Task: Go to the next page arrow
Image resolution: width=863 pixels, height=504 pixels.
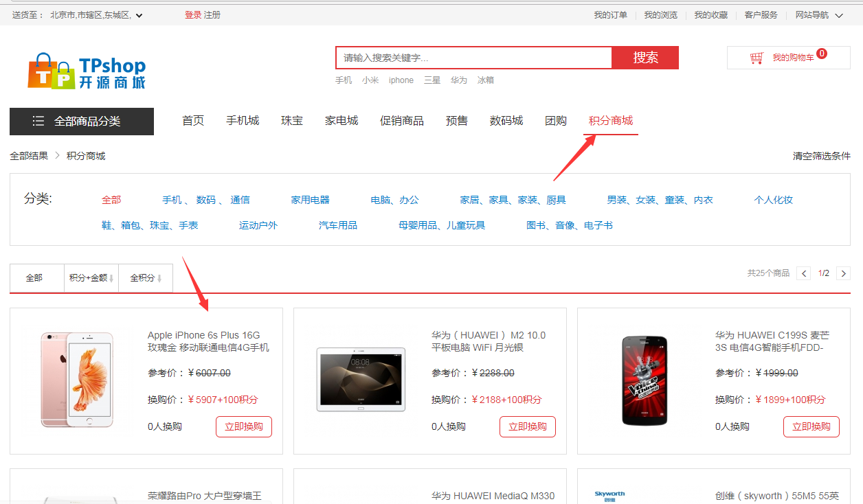Action: click(844, 273)
